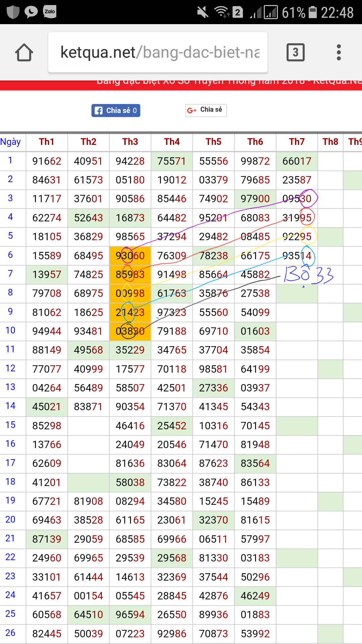
Task: Click result 40951 in Th2 column
Action: coord(88,161)
